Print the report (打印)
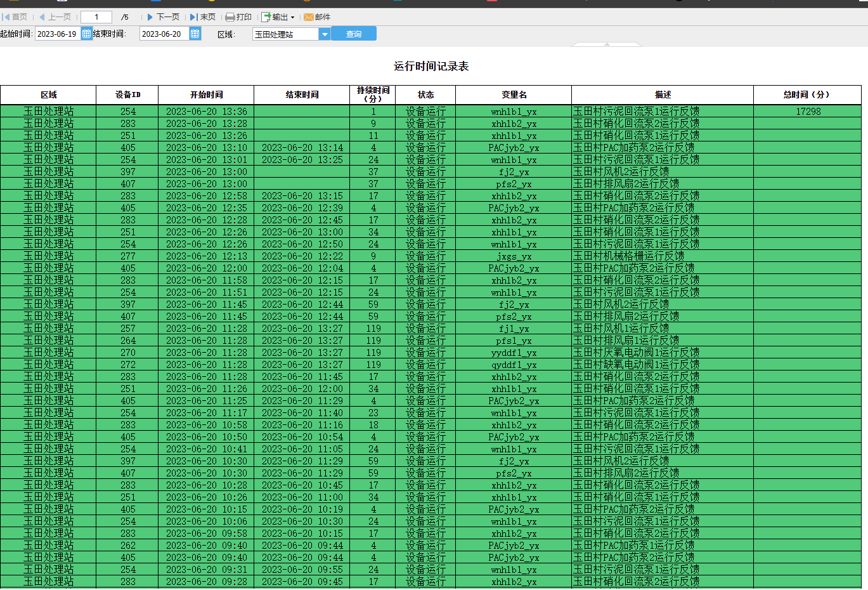Image resolution: width=868 pixels, height=590 pixels. pyautogui.click(x=239, y=17)
